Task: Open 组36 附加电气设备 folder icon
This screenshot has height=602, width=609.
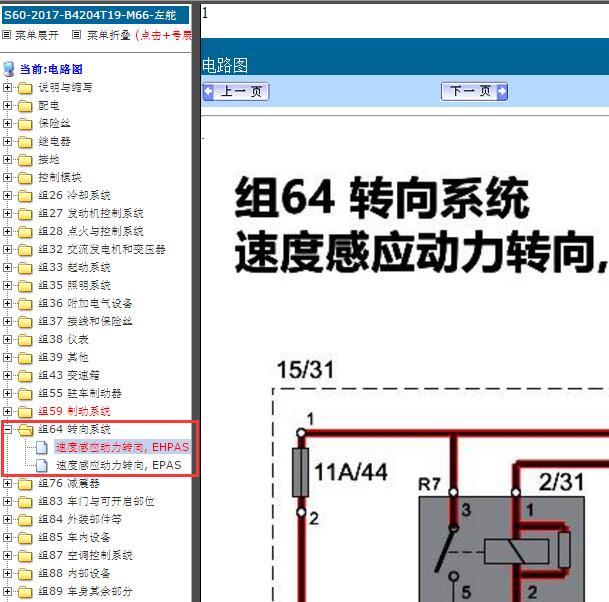Action: (25, 303)
